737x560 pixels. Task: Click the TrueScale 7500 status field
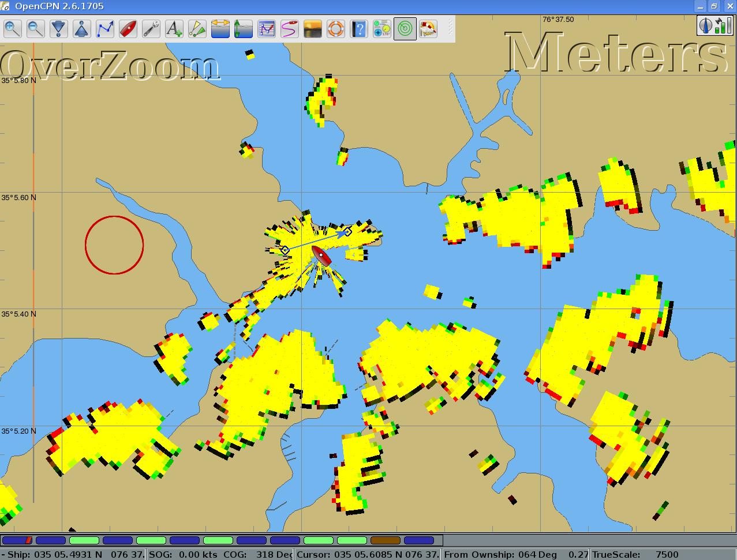(x=663, y=555)
